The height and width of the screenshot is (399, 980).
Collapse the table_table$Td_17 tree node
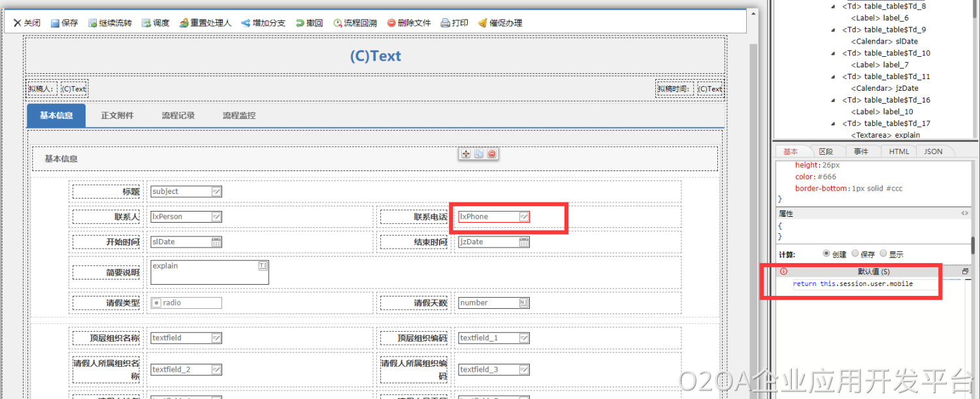click(x=834, y=124)
